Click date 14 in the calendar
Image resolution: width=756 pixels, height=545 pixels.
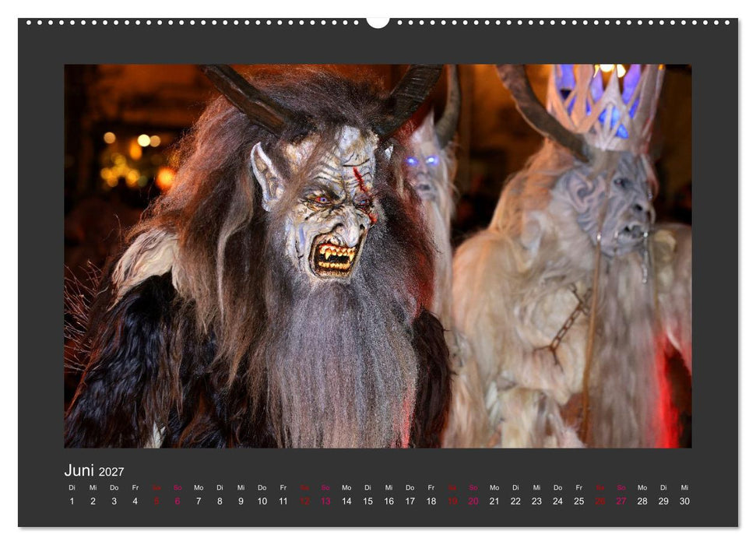tap(346, 501)
